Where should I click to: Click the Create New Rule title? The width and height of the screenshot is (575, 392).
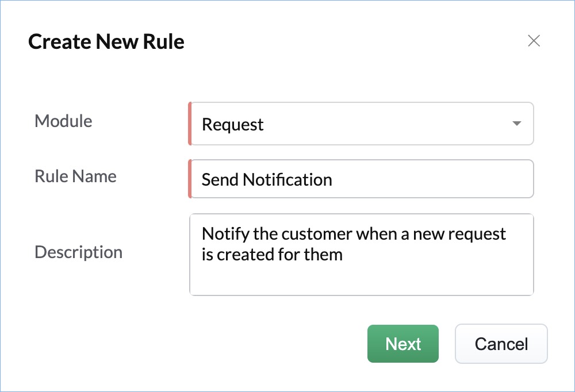click(x=106, y=42)
